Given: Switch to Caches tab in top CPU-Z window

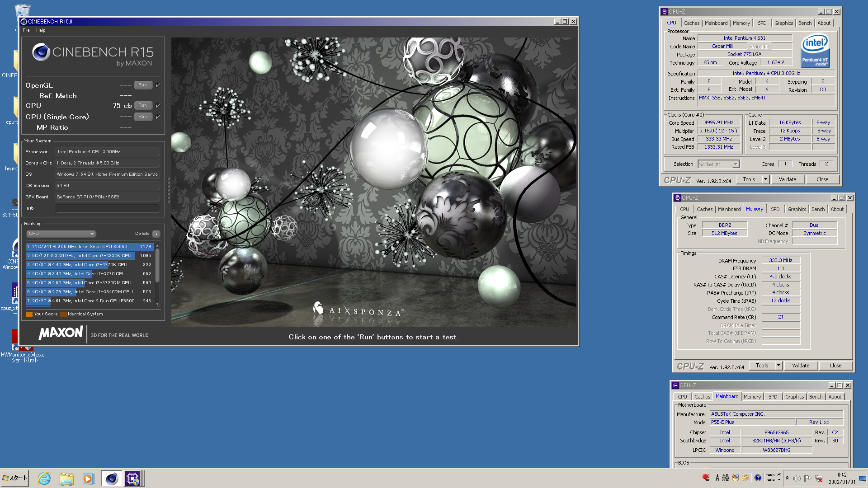Looking at the screenshot, I should [691, 23].
